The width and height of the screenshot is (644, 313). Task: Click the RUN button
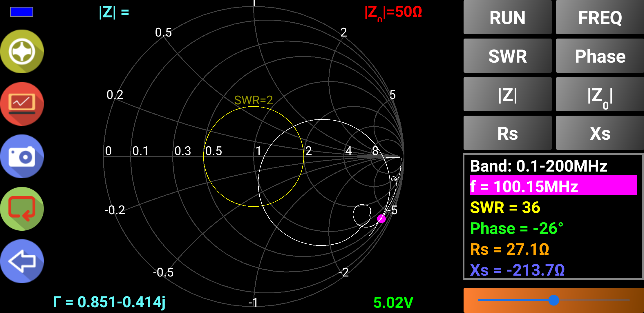point(507,17)
